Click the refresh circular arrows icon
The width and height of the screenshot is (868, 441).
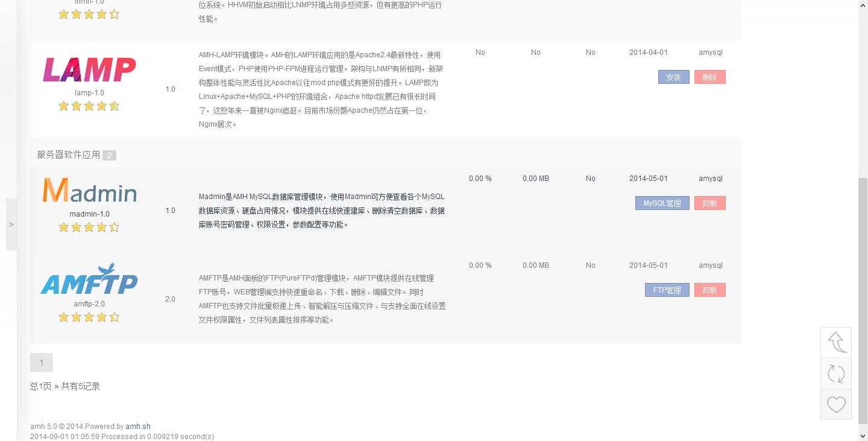coord(836,374)
